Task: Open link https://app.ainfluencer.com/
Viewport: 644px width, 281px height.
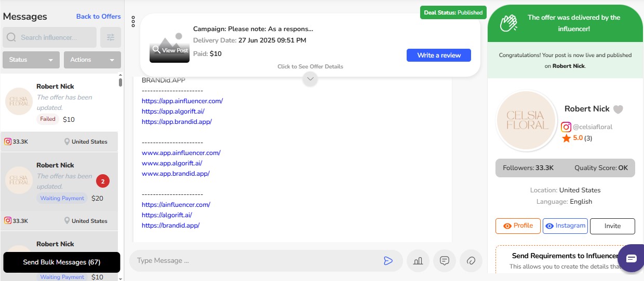Action: (x=182, y=101)
